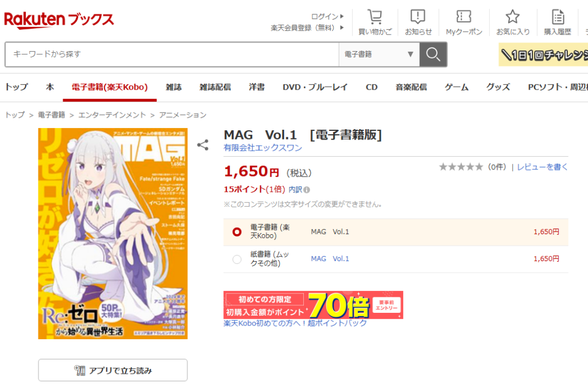588x392 pixels.
Task: Select the 電子書籍 (楽天Kobo) radio option
Action: pyautogui.click(x=237, y=232)
